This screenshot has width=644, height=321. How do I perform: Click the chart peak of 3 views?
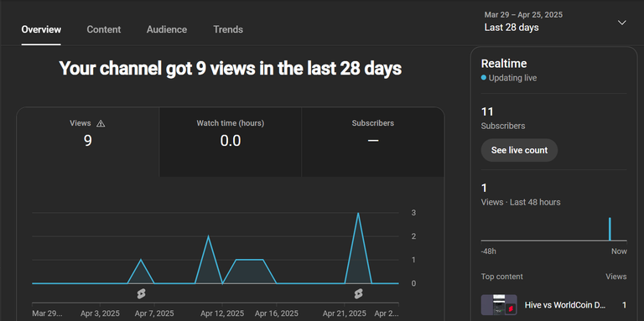pyautogui.click(x=358, y=214)
